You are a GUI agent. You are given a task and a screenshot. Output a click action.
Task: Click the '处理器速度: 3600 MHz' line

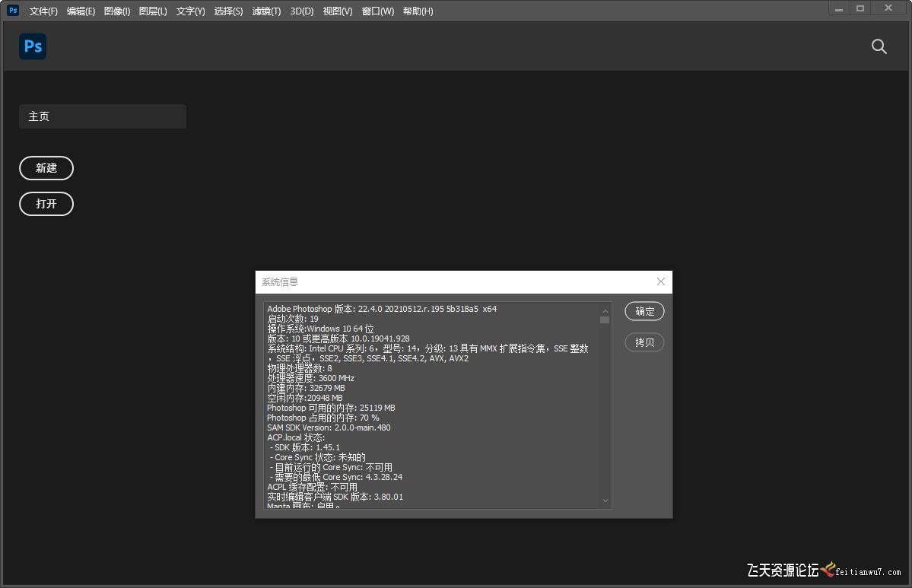click(x=310, y=378)
